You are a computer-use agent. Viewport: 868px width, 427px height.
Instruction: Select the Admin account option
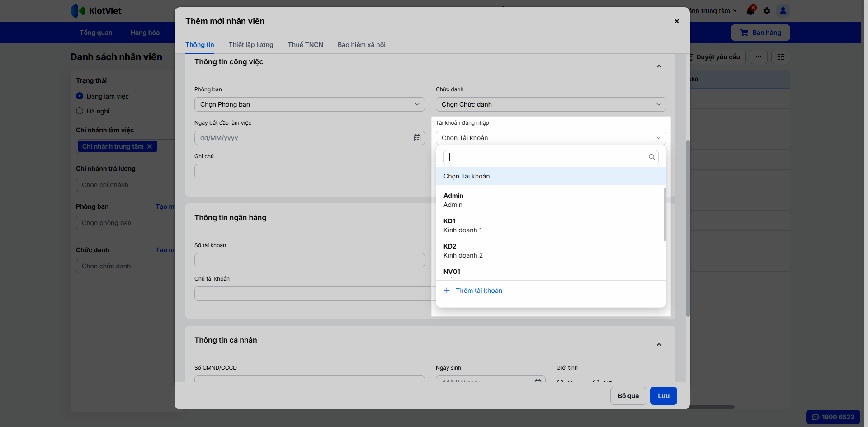551,200
